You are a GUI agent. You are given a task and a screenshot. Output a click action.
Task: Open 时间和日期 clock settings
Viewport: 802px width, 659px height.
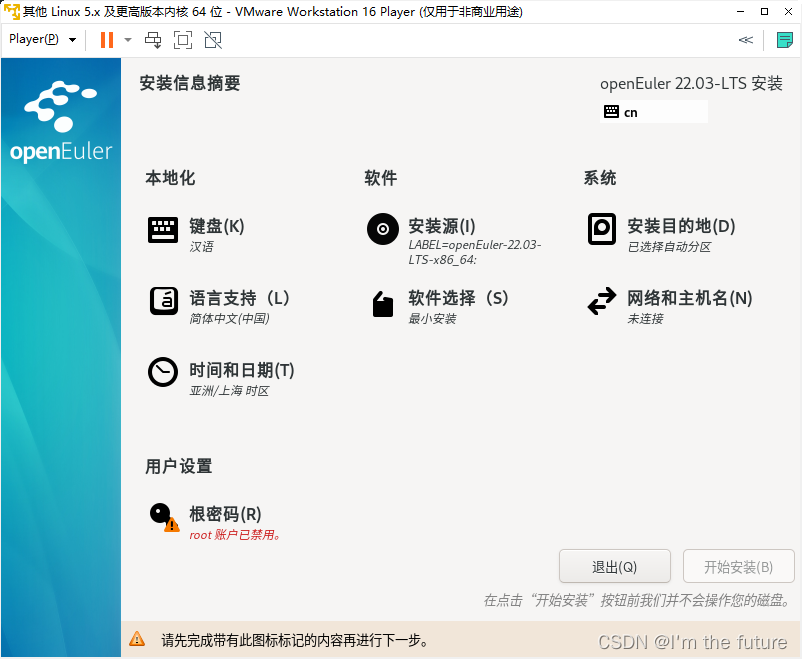(x=240, y=370)
